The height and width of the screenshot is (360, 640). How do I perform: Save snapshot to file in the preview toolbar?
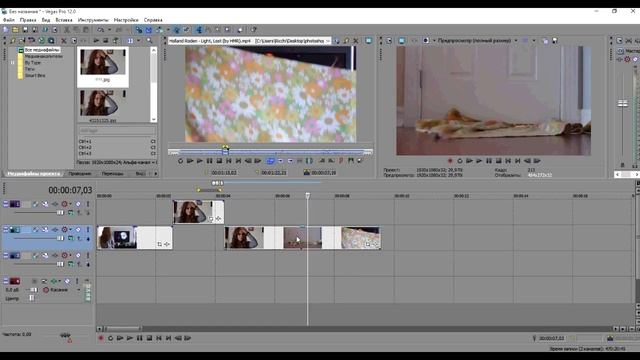(x=555, y=40)
